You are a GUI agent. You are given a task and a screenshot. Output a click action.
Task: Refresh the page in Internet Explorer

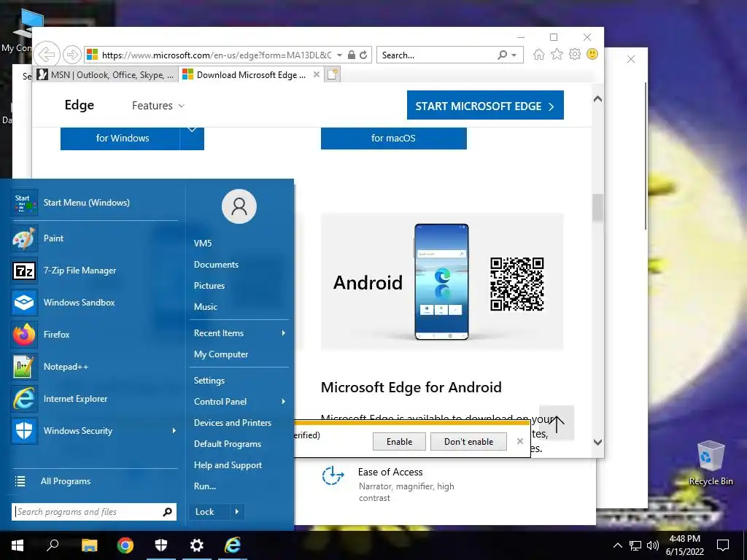click(363, 55)
